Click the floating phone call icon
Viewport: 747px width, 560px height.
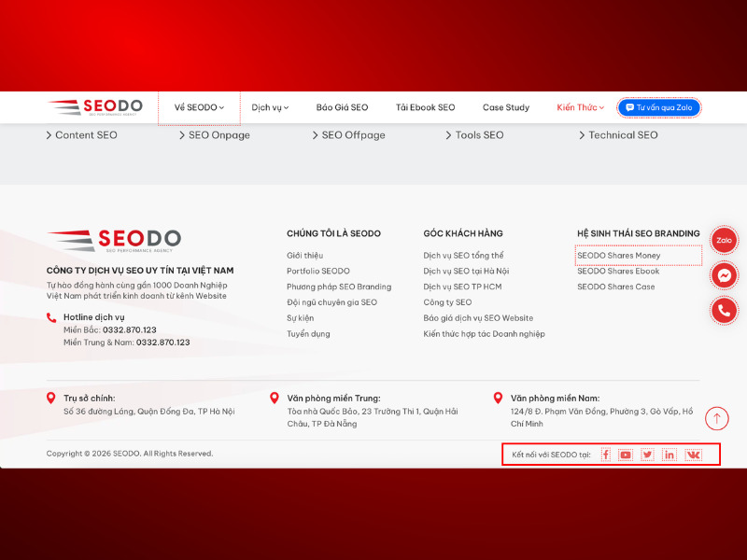click(x=725, y=311)
